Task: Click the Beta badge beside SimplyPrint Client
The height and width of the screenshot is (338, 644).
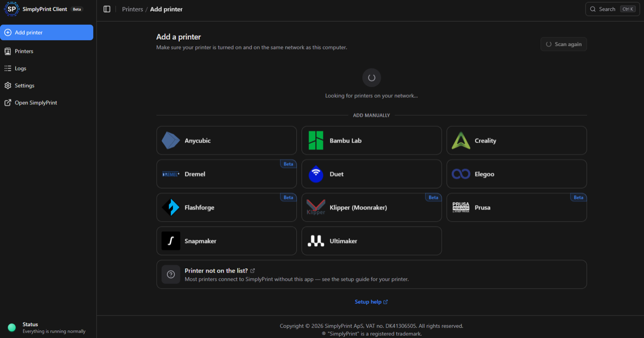Action: coord(77,9)
